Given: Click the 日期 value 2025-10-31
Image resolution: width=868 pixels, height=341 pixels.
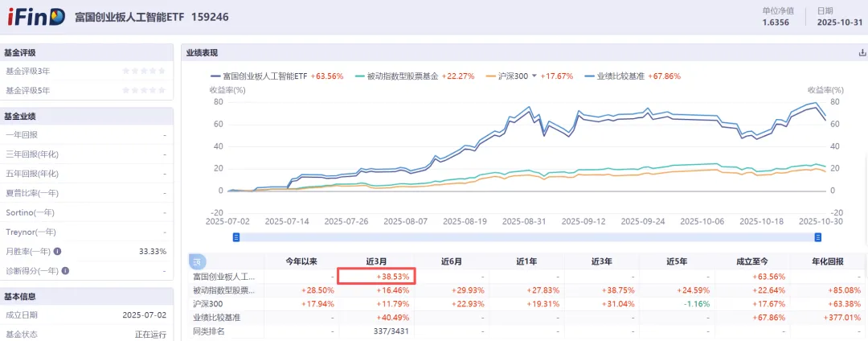Looking at the screenshot, I should click(x=840, y=23).
